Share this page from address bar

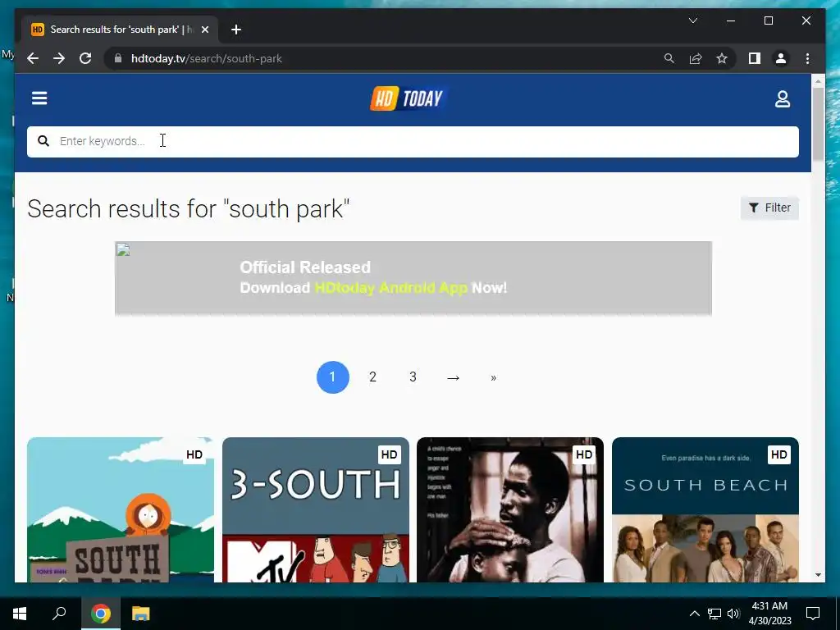point(696,58)
